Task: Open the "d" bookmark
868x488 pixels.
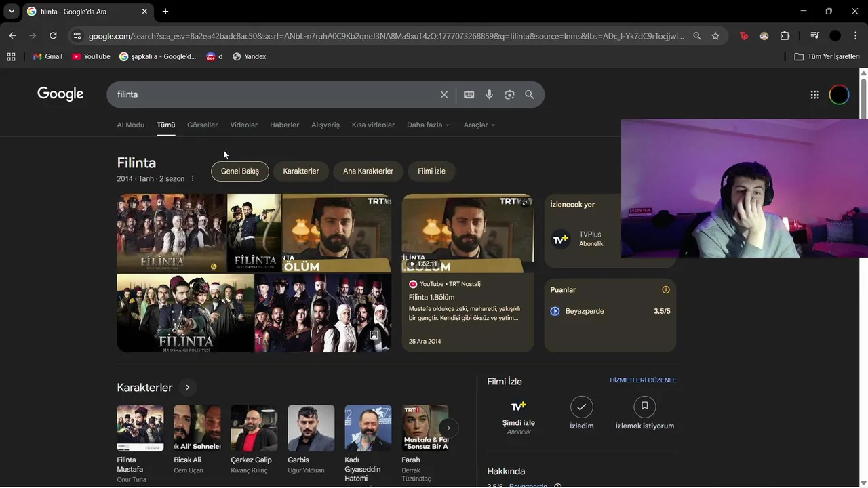Action: (x=215, y=56)
